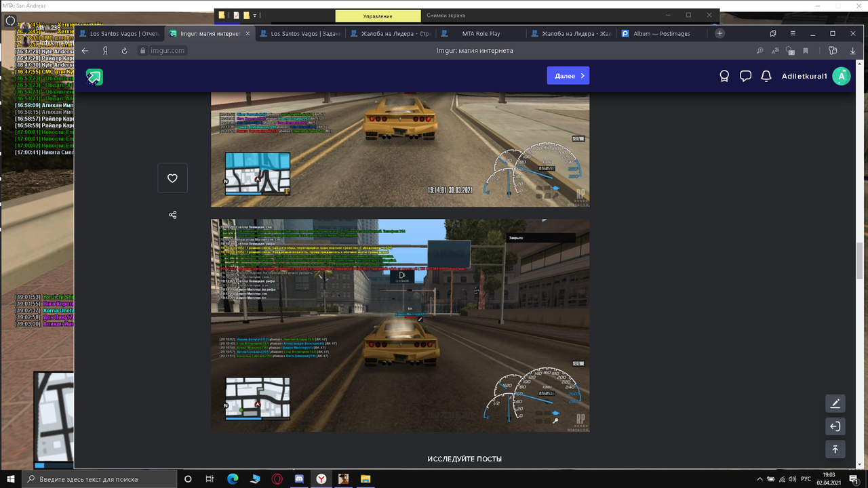Click taskbar search box
Viewport: 868px width, 488px height.
pyautogui.click(x=99, y=479)
